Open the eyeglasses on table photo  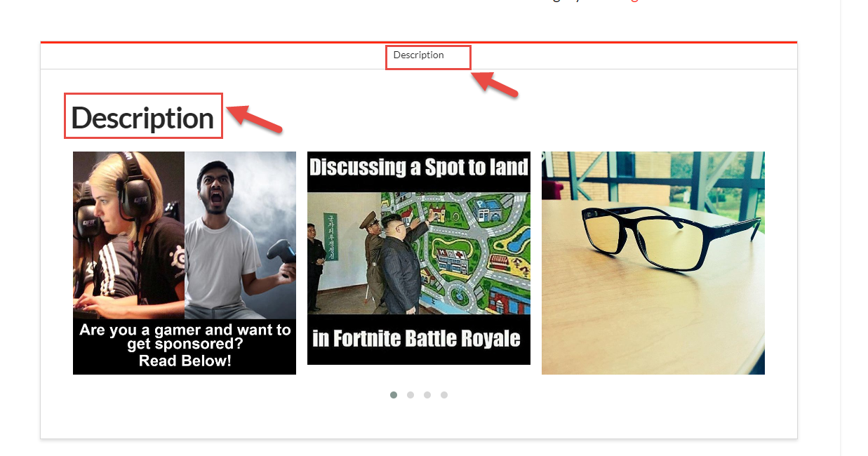pos(653,263)
